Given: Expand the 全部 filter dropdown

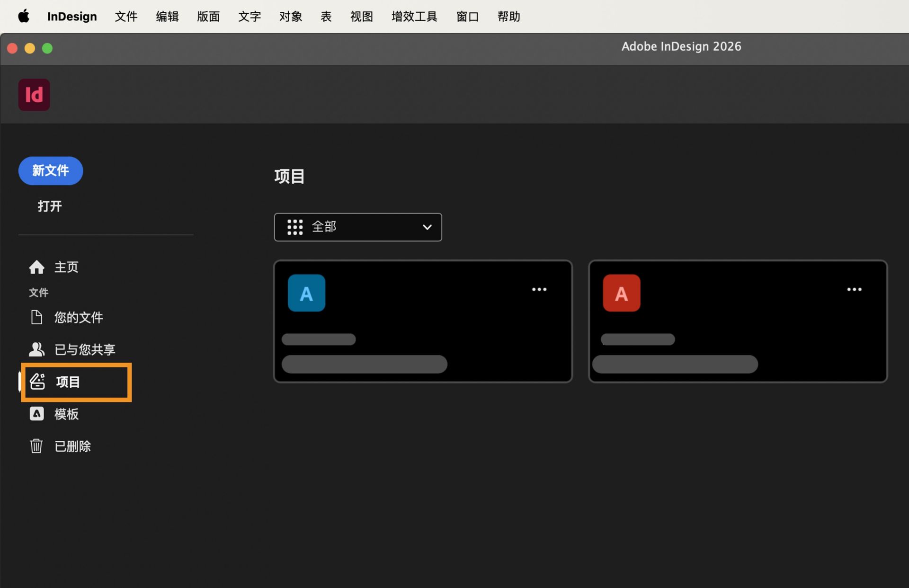Looking at the screenshot, I should point(427,227).
